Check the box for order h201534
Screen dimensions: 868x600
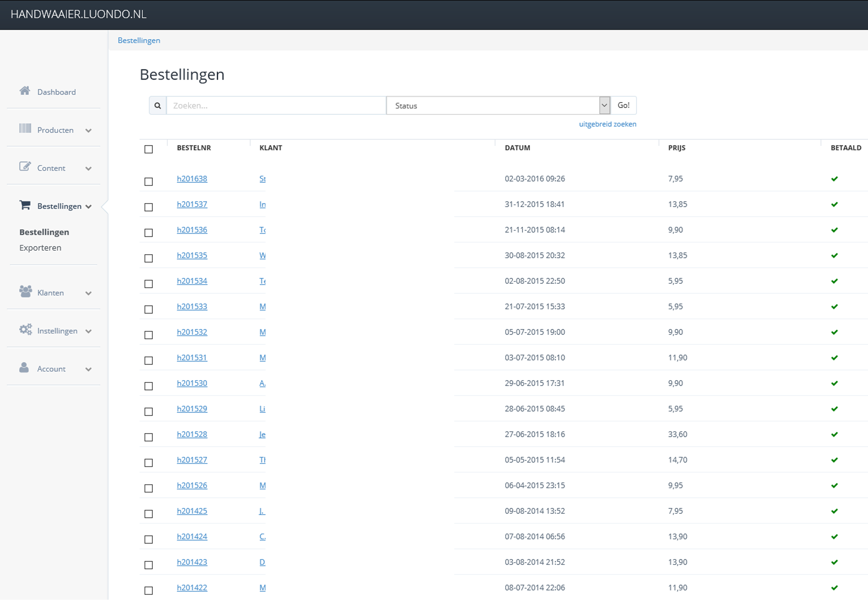[149, 284]
